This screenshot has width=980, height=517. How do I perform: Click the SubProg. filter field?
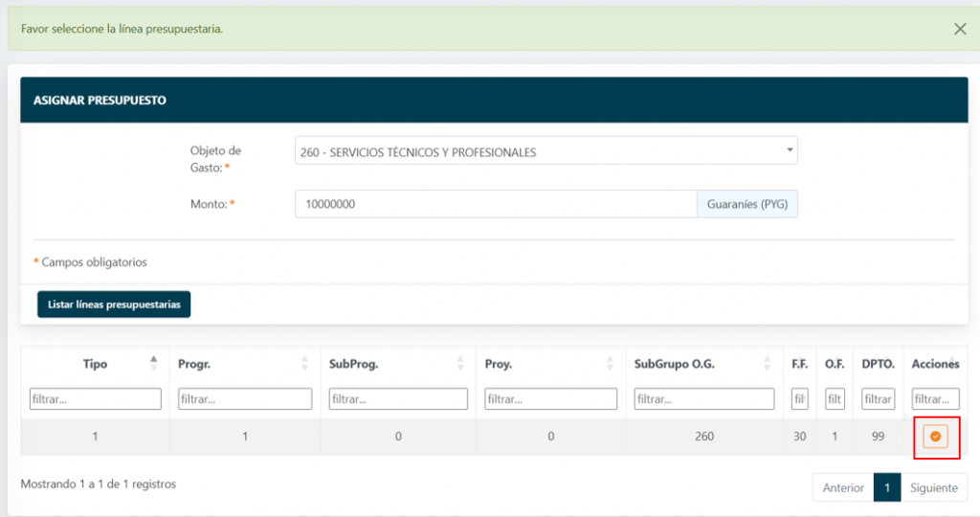pos(398,398)
